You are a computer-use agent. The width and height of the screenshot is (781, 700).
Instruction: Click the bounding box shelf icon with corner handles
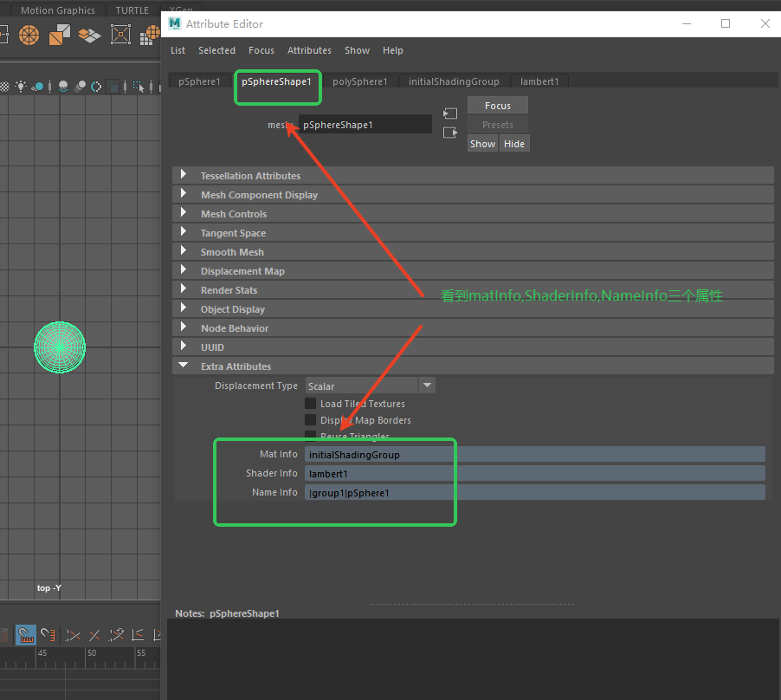pyautogui.click(x=120, y=35)
